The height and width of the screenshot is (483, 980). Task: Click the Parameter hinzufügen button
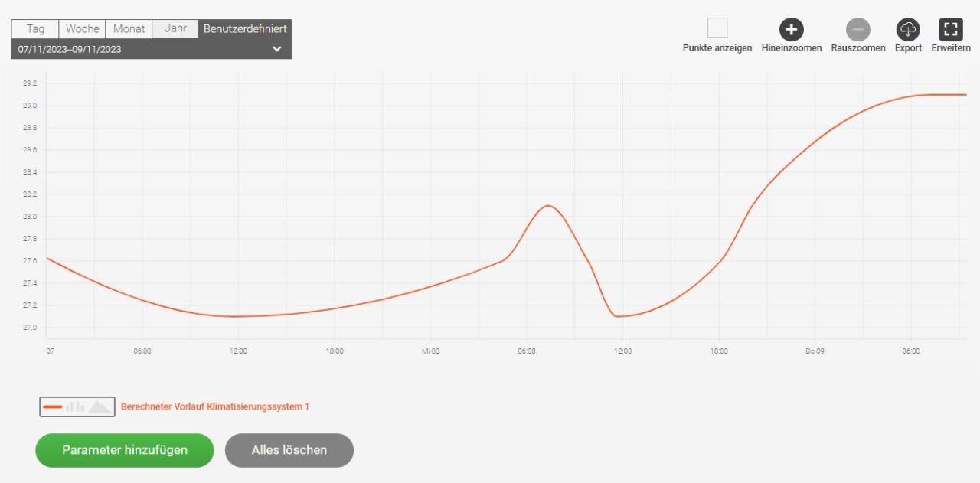[125, 450]
